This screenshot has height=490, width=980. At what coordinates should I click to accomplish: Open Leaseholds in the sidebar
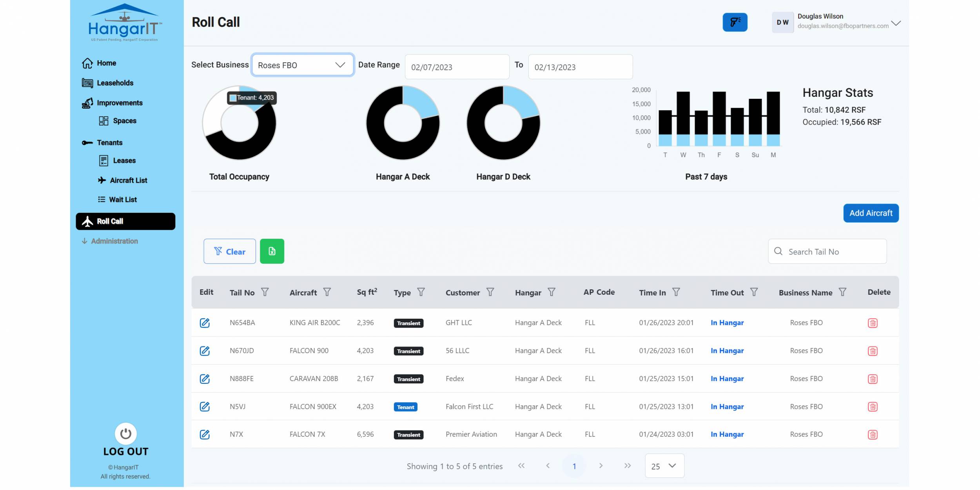[108, 83]
